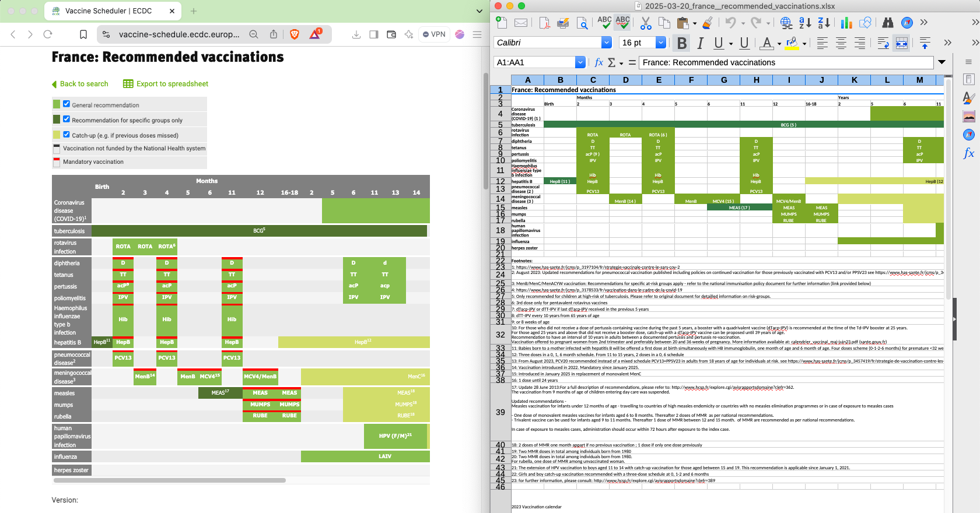Open Functions fx icon in spreadsheet sidebar
Screen dimensions: 980x513
point(969,153)
